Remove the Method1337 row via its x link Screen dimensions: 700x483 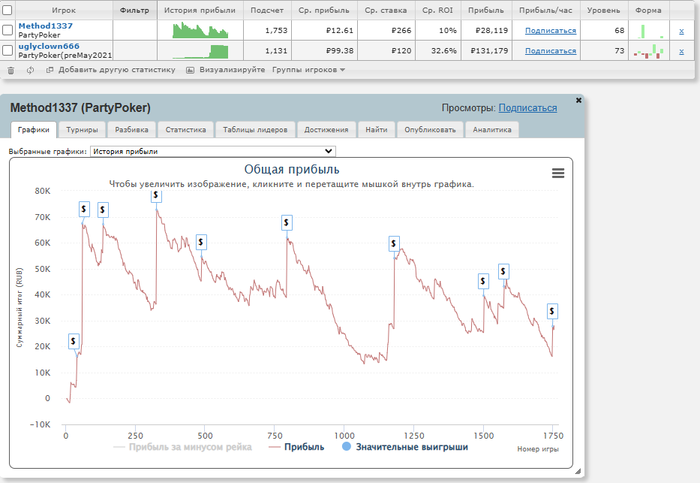point(681,31)
